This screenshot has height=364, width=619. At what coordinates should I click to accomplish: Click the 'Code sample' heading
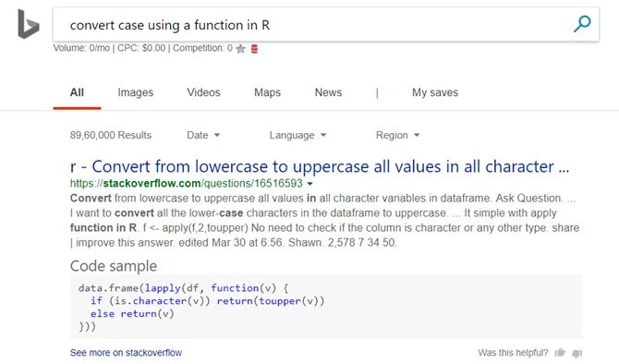pos(114,266)
